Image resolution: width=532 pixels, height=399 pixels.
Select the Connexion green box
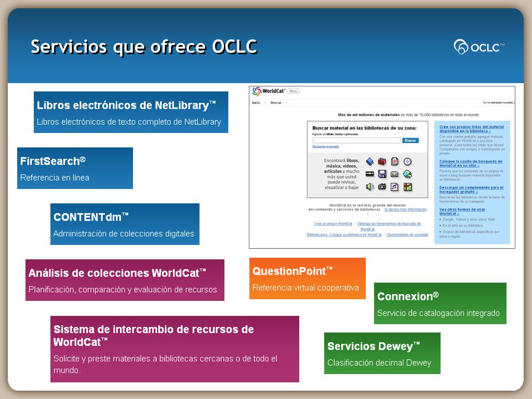(x=440, y=303)
